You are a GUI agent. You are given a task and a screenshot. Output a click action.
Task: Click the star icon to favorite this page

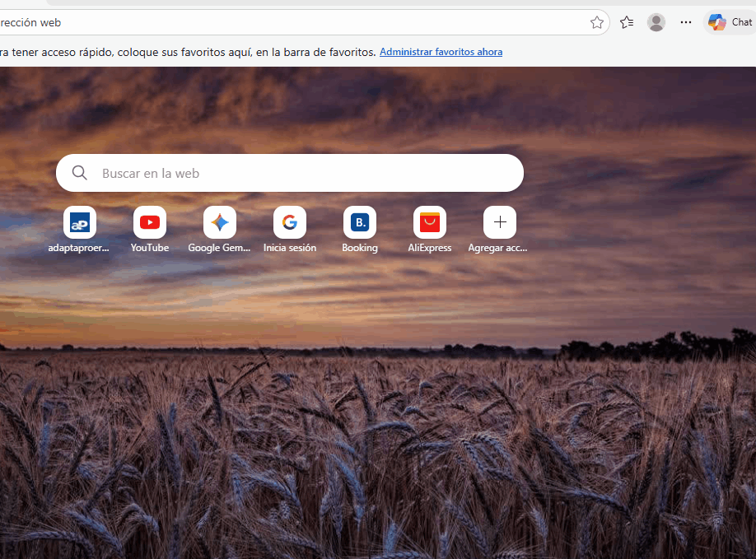(597, 23)
